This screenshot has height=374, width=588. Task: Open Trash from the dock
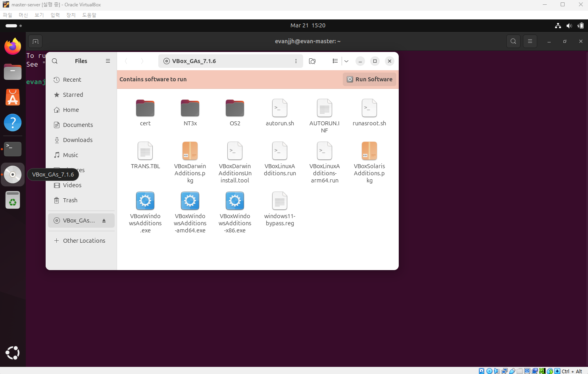coord(13,200)
